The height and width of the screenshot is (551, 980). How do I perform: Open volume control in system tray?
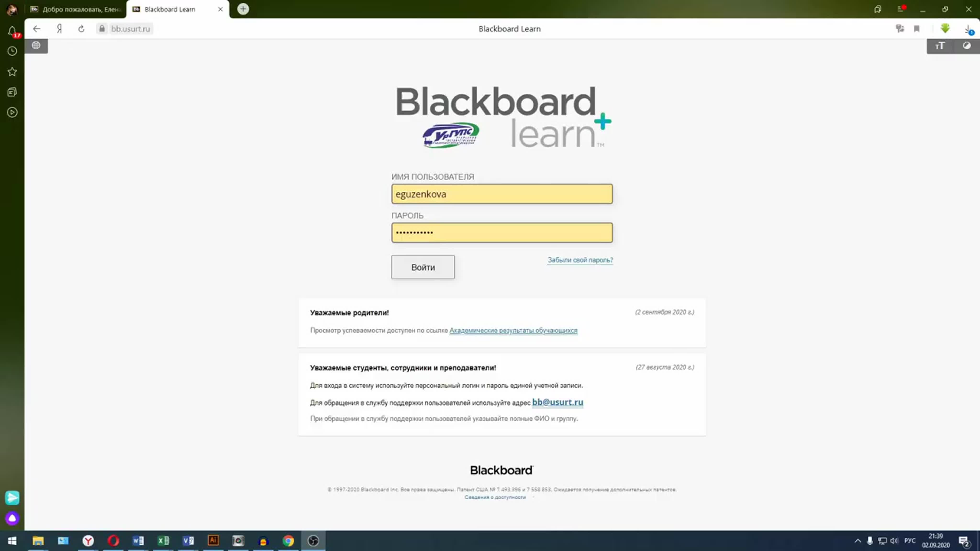pos(894,540)
